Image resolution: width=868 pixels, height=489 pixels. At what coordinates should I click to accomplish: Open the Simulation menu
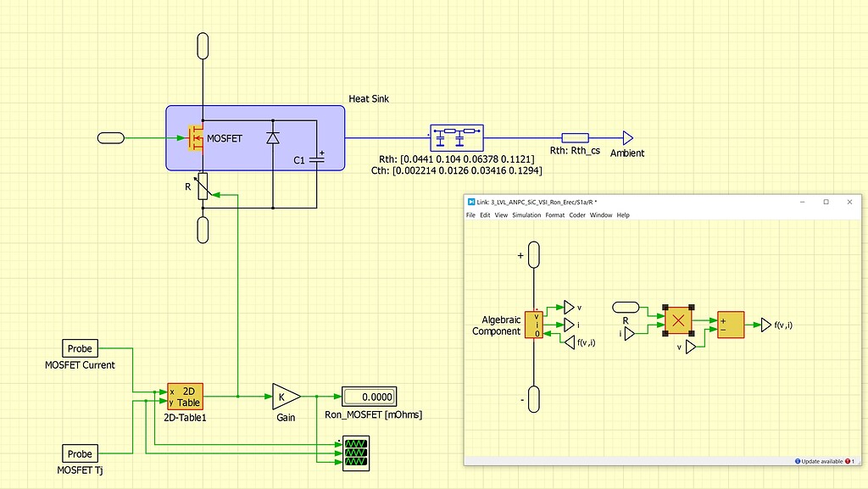click(526, 214)
